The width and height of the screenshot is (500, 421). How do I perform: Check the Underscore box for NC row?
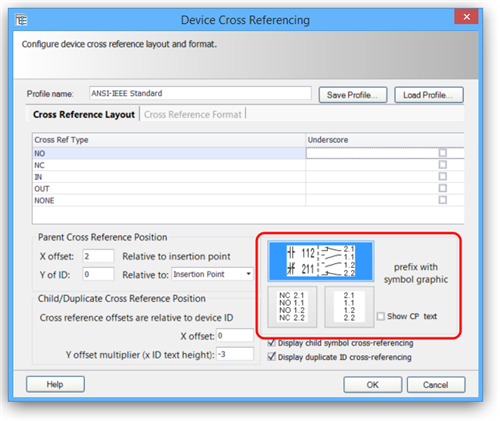pyautogui.click(x=443, y=164)
